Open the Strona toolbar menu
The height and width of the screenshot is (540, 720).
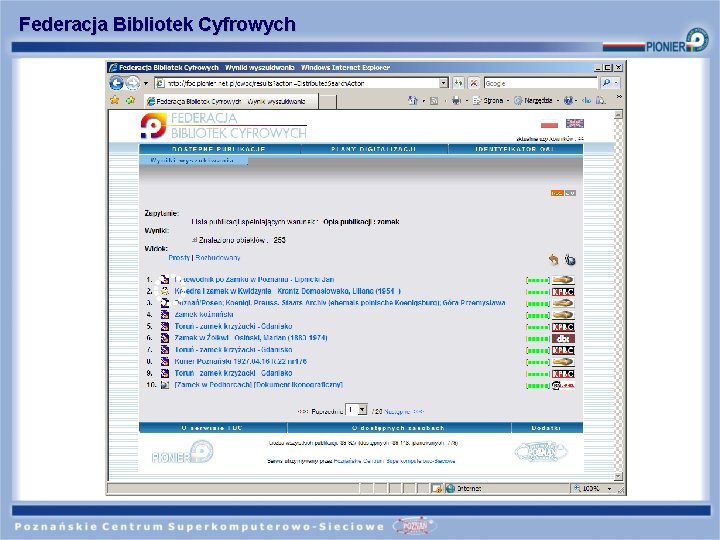[x=489, y=101]
